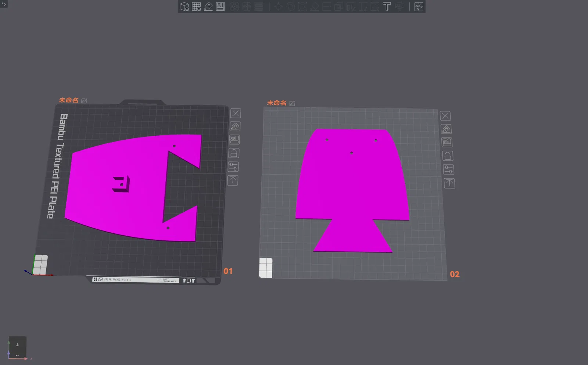Viewport: 588px width, 365px height.
Task: Toggle the lock on plate 01
Action: pos(234,153)
